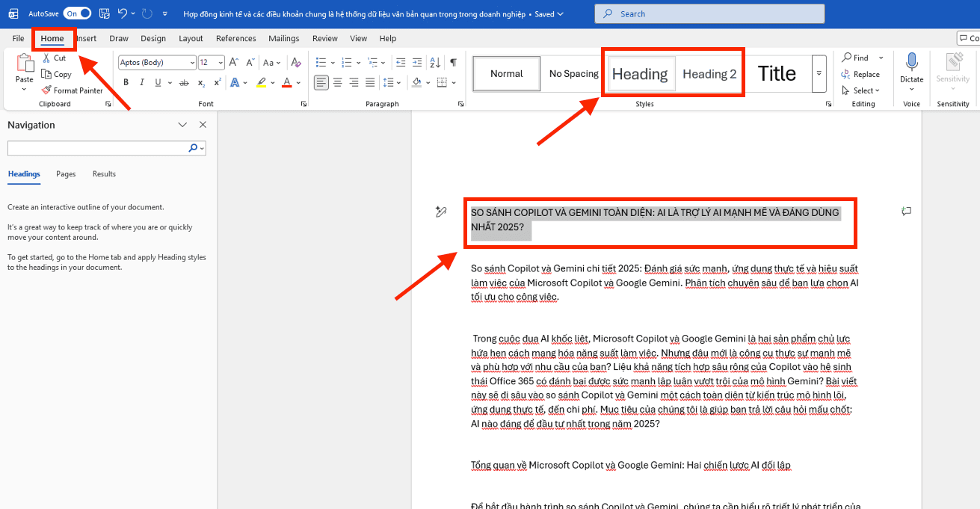Click the Clear All Formatting icon
The image size is (980, 509).
tap(296, 62)
